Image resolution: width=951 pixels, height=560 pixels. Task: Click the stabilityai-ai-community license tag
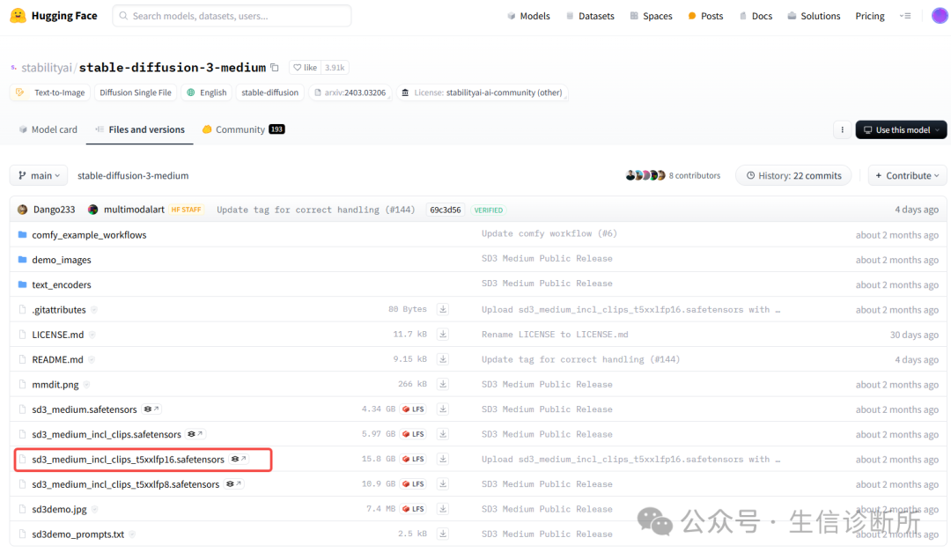point(482,92)
